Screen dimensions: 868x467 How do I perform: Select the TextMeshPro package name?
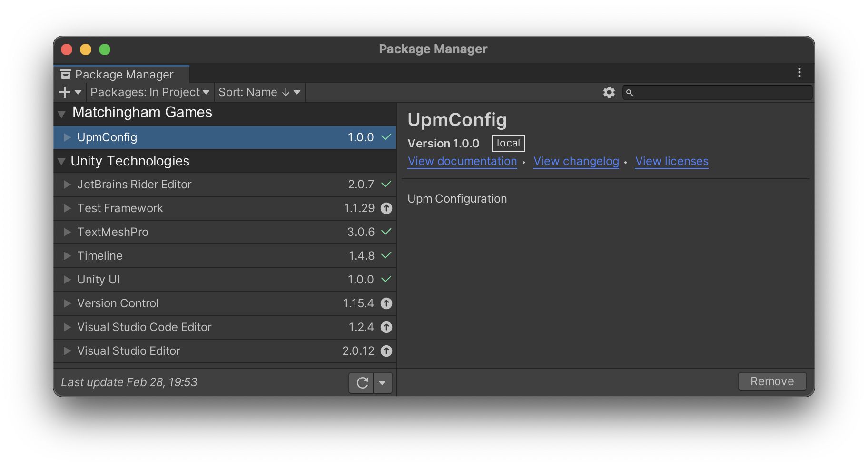(113, 232)
